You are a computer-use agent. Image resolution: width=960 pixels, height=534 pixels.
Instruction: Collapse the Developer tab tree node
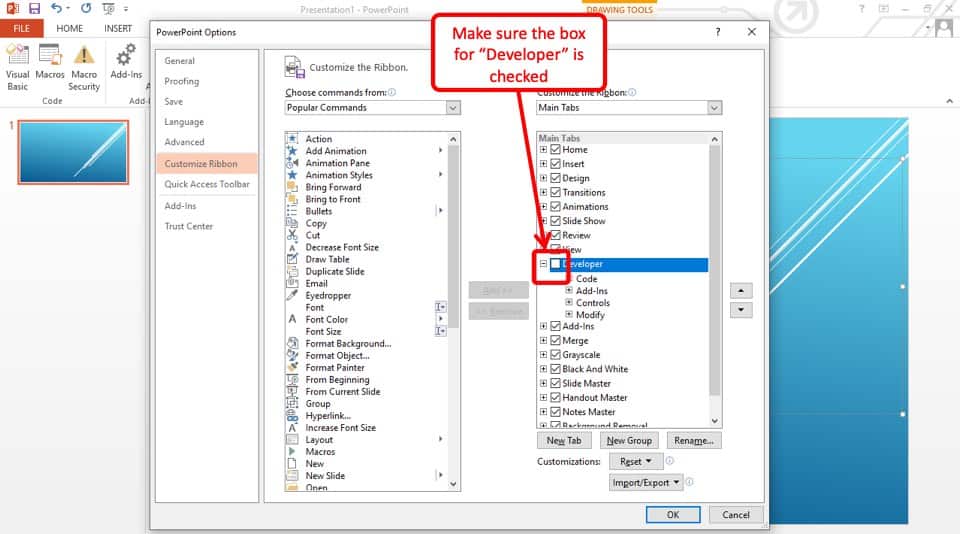tap(543, 264)
